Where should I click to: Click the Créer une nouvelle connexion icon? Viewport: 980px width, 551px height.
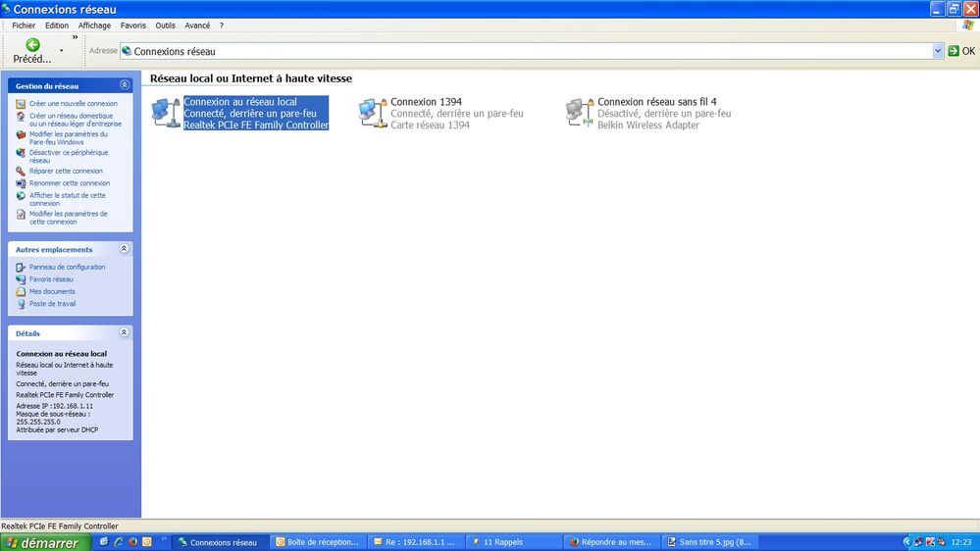pyautogui.click(x=21, y=104)
